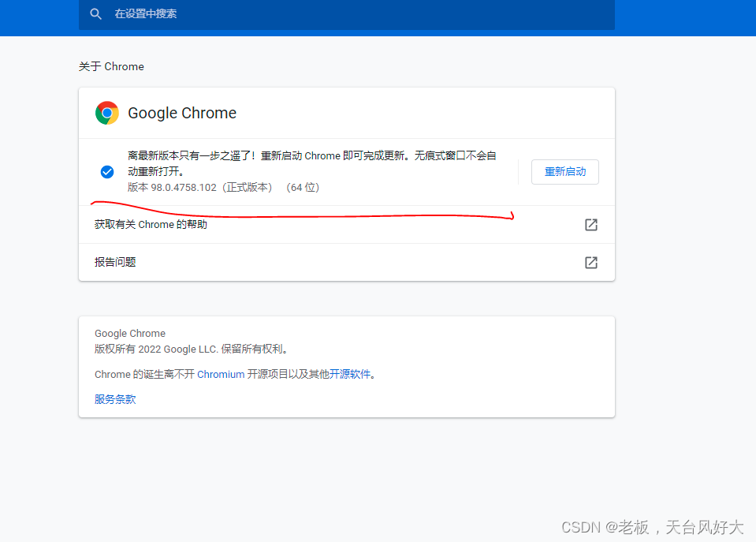The width and height of the screenshot is (756, 542).
Task: Click the Google Chrome logo icon
Action: [107, 113]
